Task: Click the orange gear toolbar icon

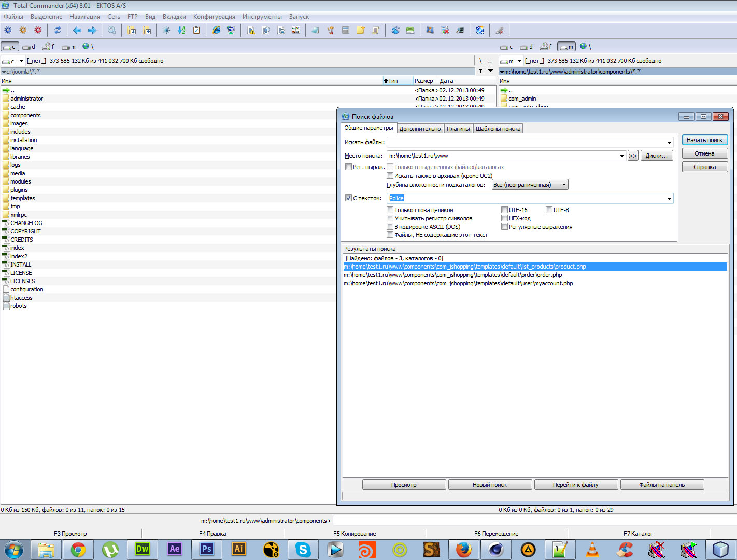Action: click(23, 31)
